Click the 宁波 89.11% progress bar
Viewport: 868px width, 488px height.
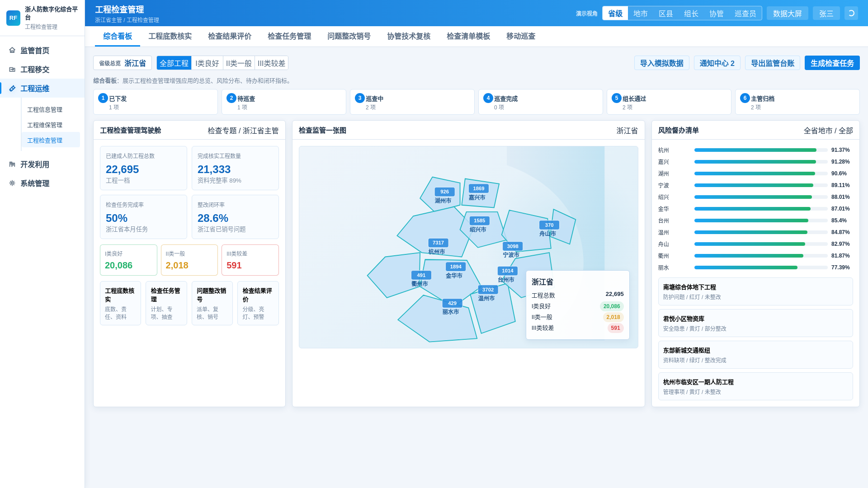[x=760, y=185]
